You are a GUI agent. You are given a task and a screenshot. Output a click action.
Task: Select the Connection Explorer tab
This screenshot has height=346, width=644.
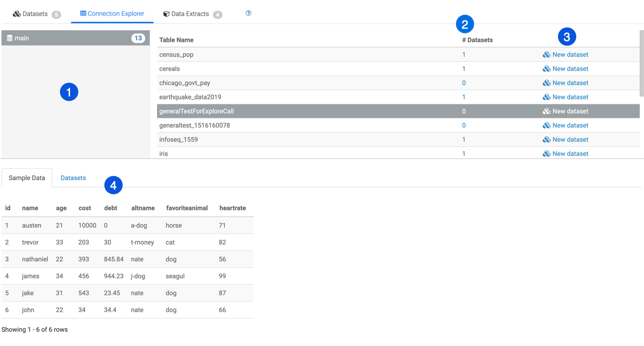(112, 14)
